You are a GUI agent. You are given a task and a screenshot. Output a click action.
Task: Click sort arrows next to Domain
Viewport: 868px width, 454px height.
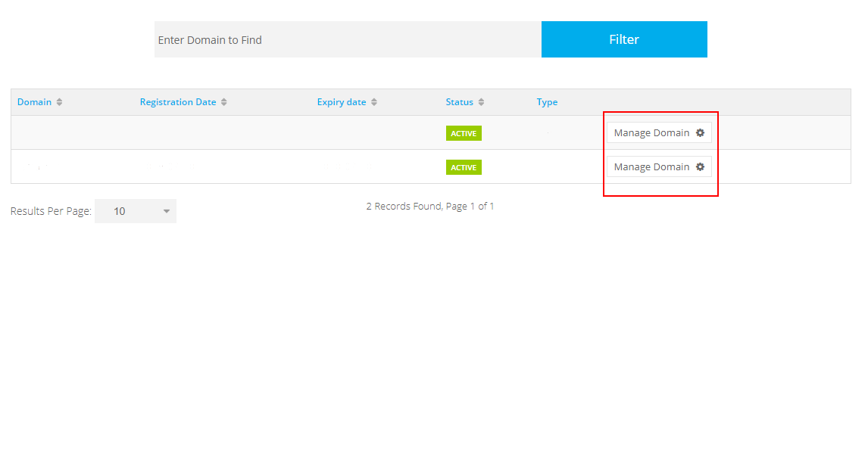point(59,102)
